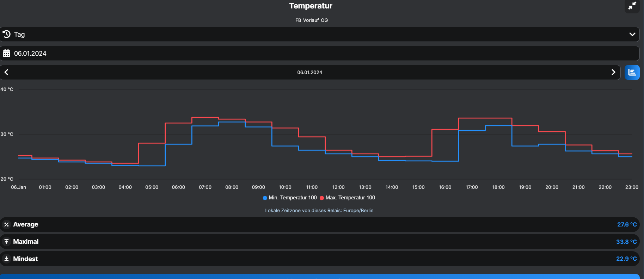644x279 pixels.
Task: Click the Temperatur heading
Action: coord(311,6)
